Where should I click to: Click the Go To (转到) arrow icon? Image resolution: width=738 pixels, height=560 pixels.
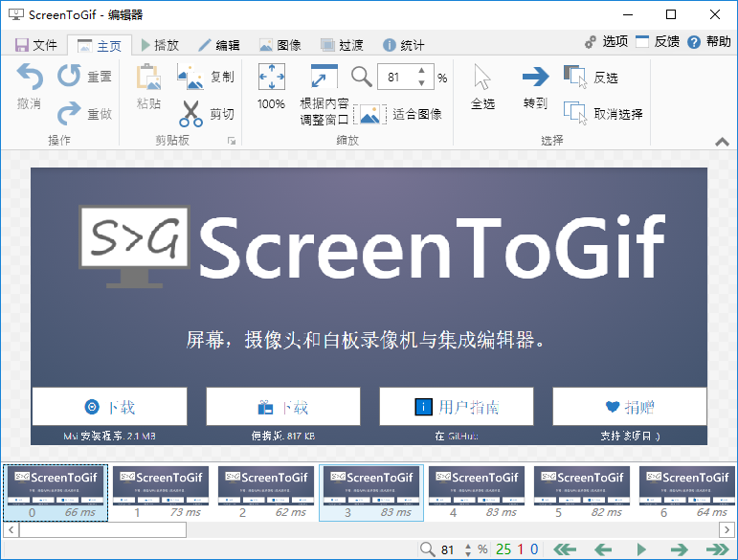(x=535, y=78)
